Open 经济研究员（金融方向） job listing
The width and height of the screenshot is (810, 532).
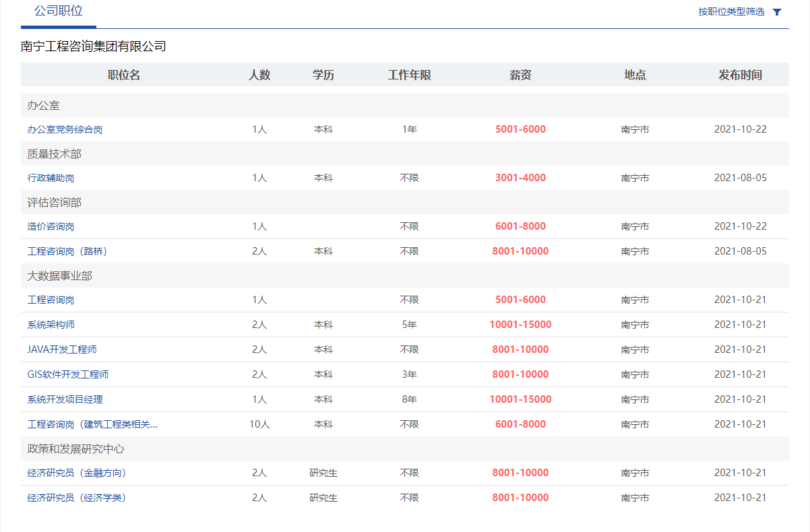77,473
